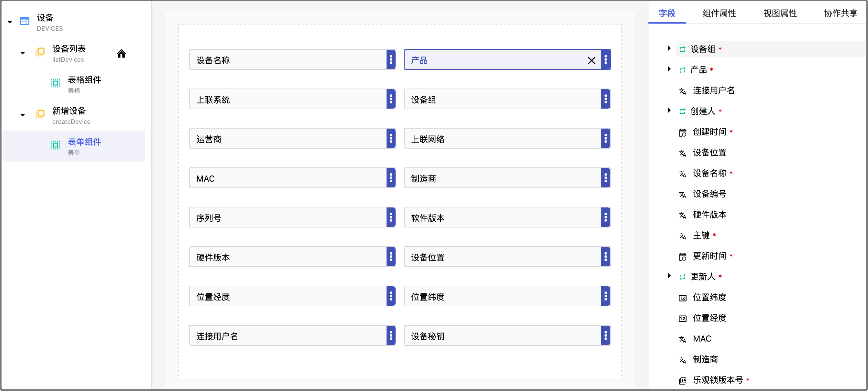Image resolution: width=868 pixels, height=391 pixels.
Task: Expand the 更新人 field node
Action: tap(669, 276)
